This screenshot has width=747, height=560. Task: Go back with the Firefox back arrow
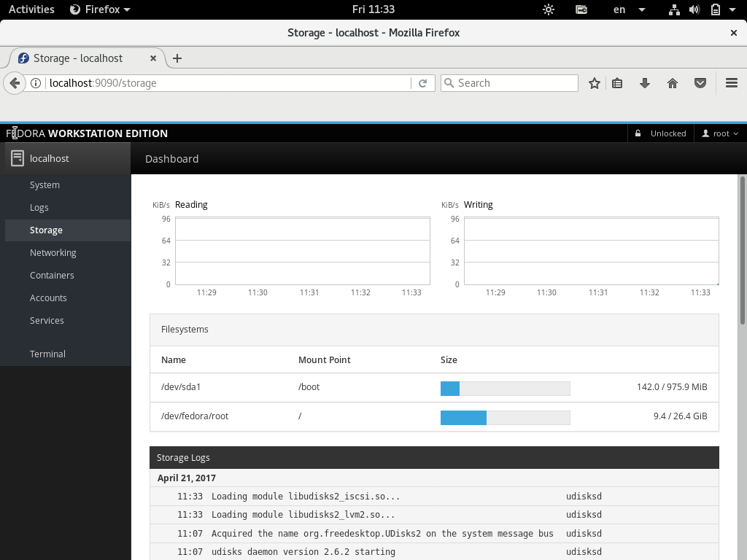(x=15, y=83)
